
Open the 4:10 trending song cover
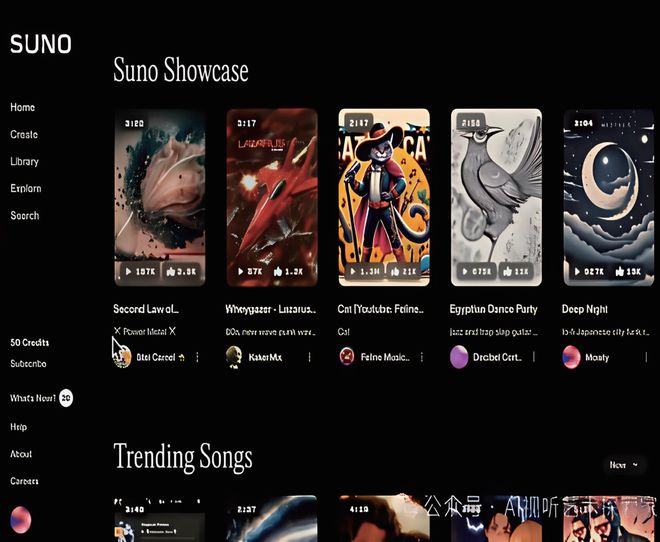click(384, 519)
